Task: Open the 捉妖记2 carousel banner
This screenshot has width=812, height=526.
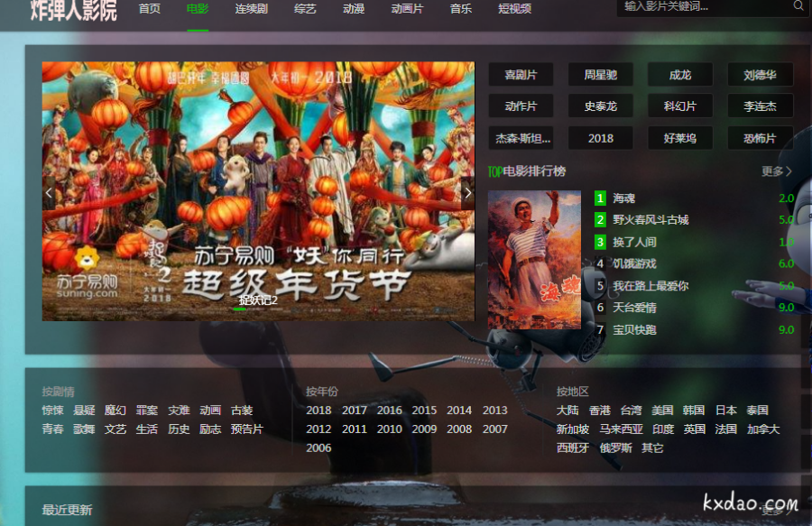Action: click(x=258, y=191)
